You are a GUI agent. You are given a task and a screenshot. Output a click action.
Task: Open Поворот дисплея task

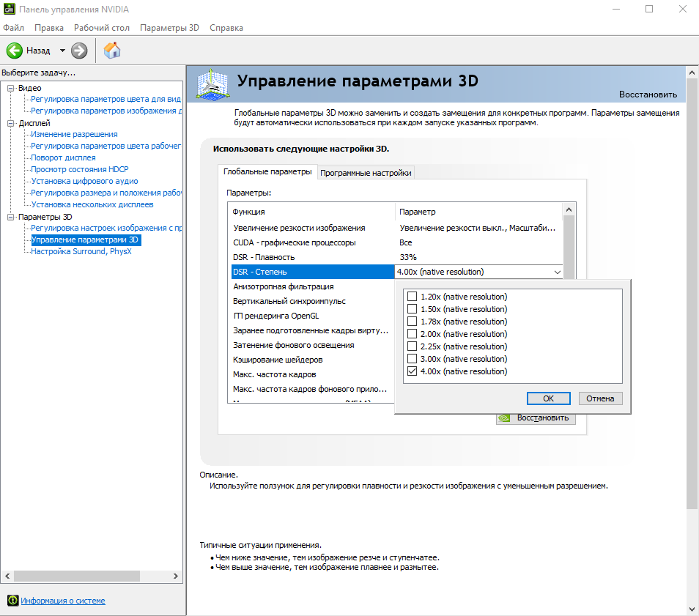pyautogui.click(x=63, y=157)
